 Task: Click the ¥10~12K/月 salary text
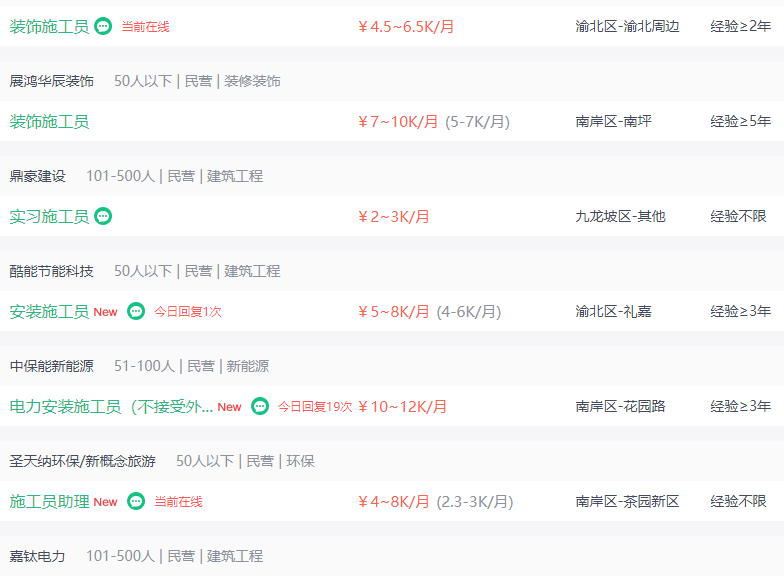click(402, 406)
